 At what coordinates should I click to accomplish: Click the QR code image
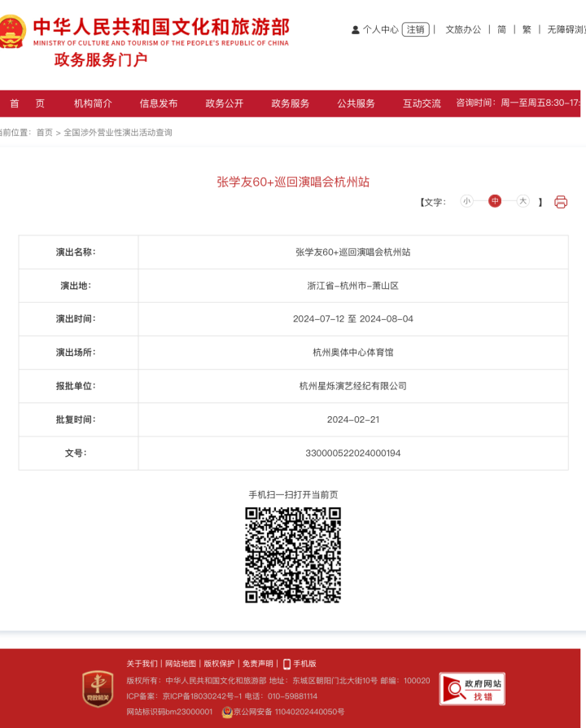[293, 555]
